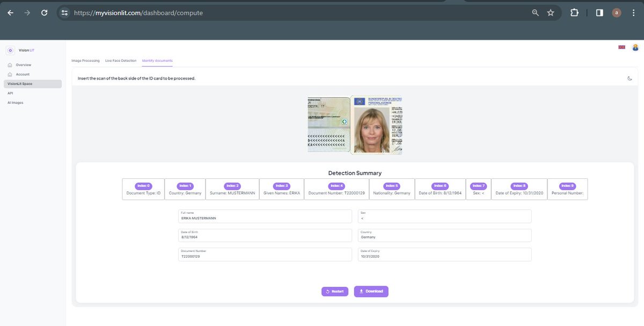644x326 pixels.
Task: Open the browser profile avatar
Action: coord(617,12)
